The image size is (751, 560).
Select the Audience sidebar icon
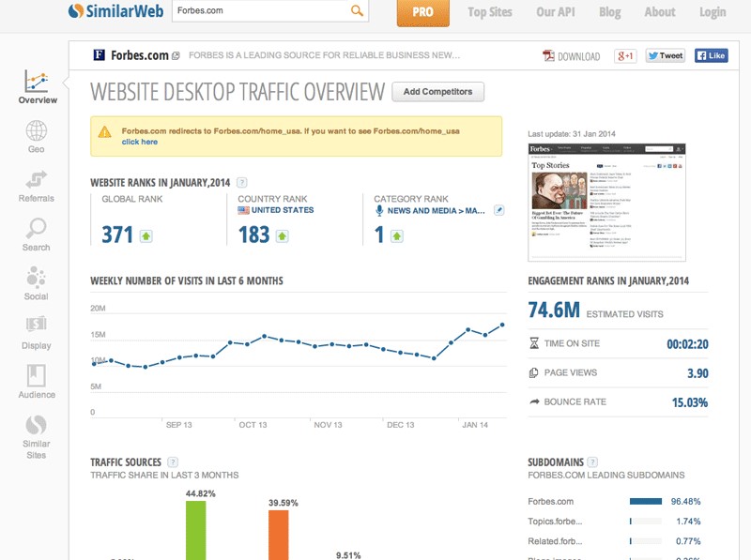37,376
